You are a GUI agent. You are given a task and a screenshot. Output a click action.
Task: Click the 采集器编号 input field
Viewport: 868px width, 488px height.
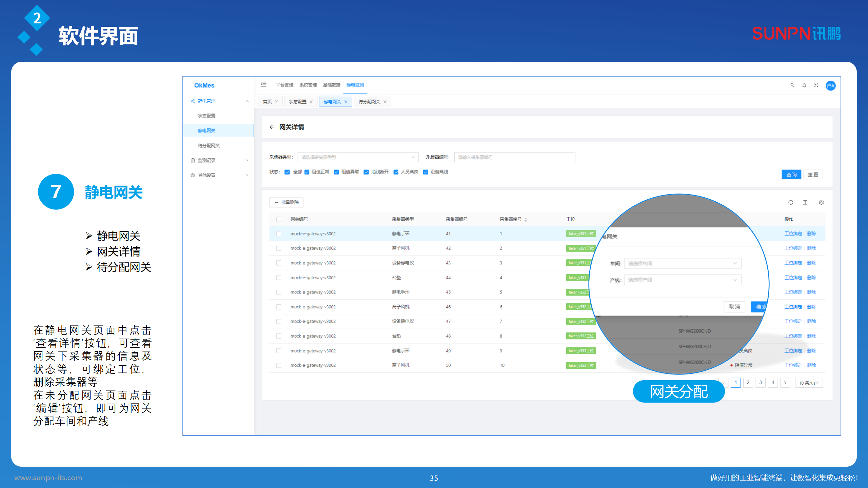[514, 157]
